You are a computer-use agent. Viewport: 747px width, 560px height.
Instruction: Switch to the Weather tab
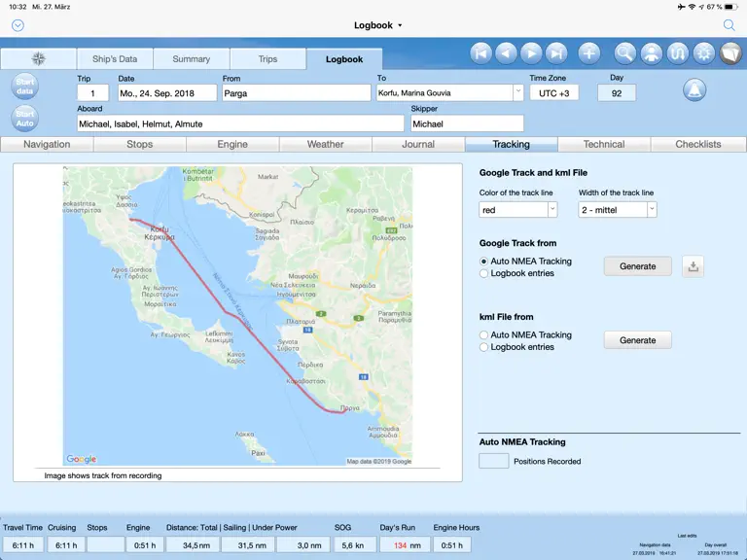coord(326,144)
